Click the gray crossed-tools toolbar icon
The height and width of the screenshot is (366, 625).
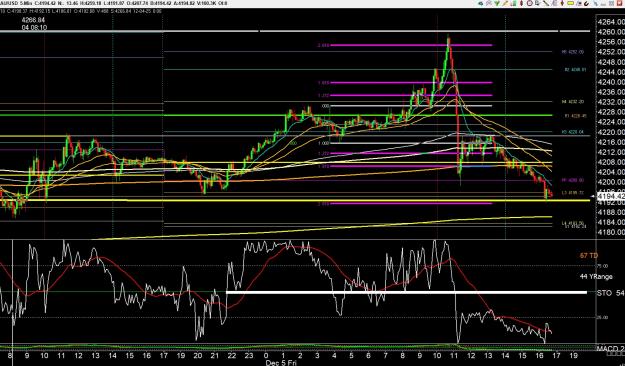point(489,3)
